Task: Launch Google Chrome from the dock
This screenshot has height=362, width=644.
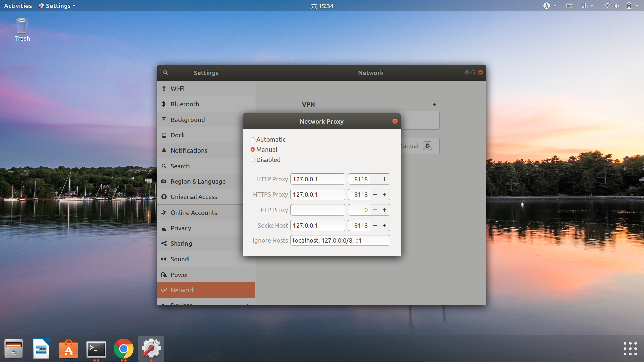Action: pos(123,349)
